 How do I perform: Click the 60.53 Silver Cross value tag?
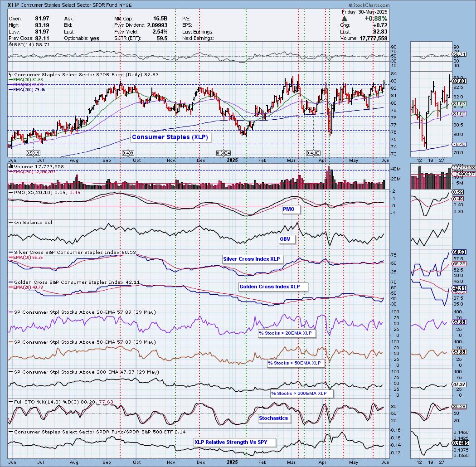pos(459,253)
